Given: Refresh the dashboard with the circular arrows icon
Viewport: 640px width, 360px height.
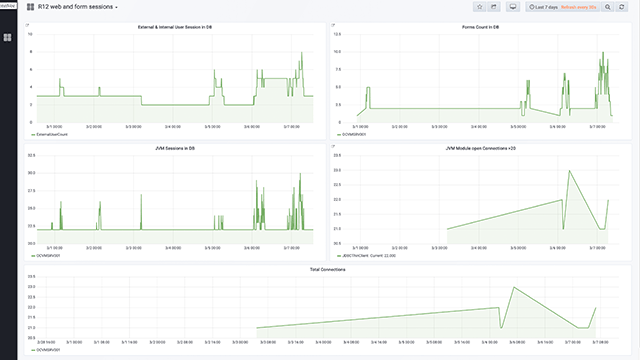Looking at the screenshot, I should coord(622,7).
